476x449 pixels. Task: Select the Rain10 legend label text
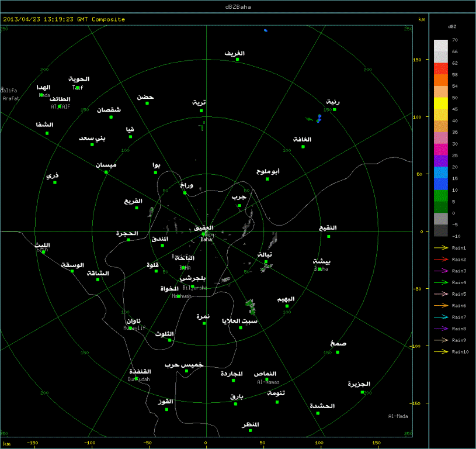pyautogui.click(x=460, y=352)
